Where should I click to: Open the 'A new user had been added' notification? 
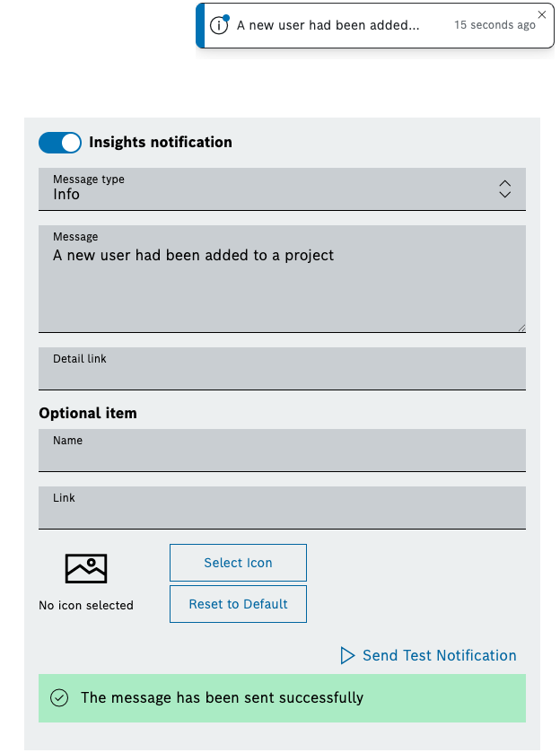328,26
